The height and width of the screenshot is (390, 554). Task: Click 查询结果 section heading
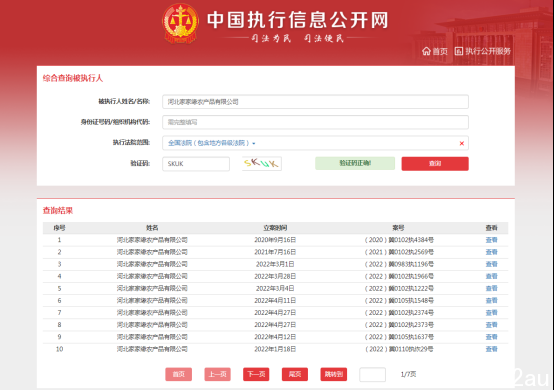[58, 211]
